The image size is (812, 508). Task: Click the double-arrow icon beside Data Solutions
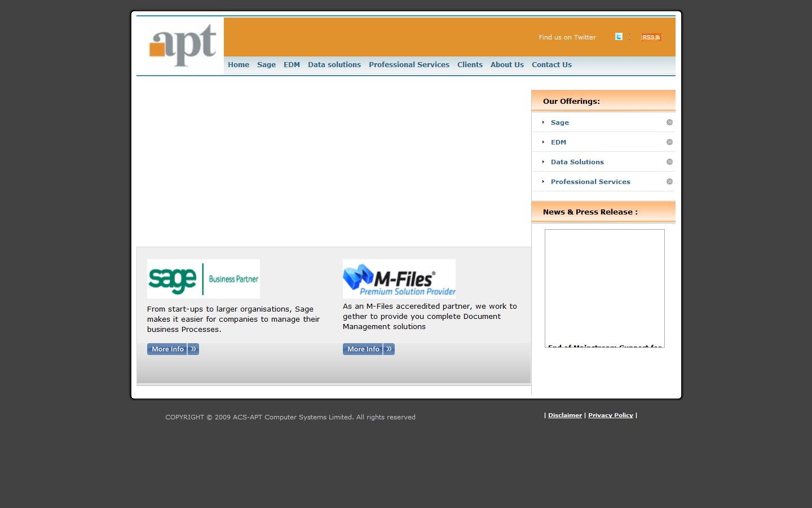click(669, 161)
